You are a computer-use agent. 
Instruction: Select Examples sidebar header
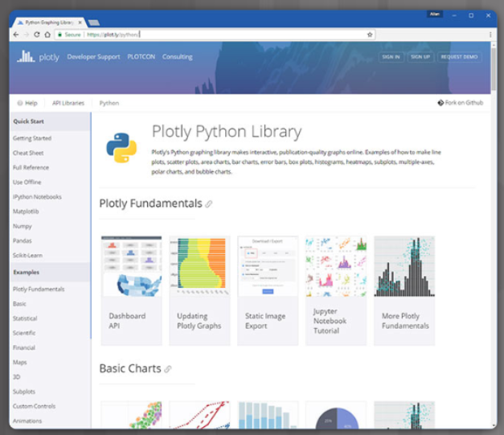pyautogui.click(x=51, y=273)
